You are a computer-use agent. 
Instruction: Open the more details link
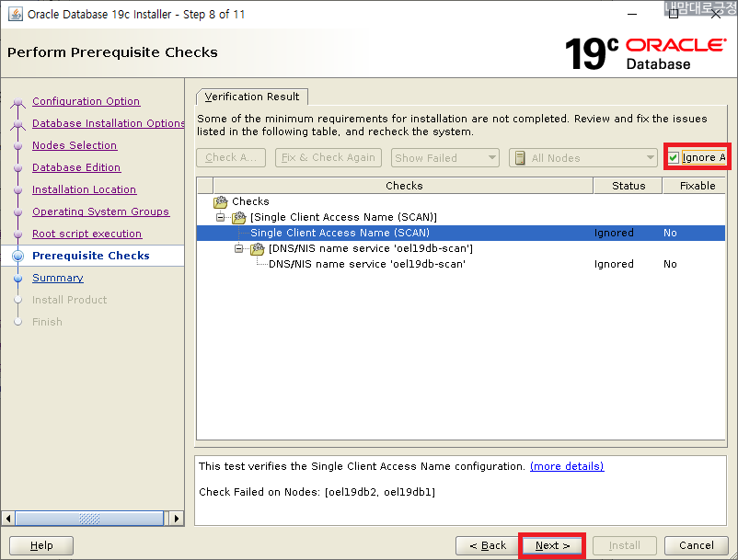pos(567,466)
